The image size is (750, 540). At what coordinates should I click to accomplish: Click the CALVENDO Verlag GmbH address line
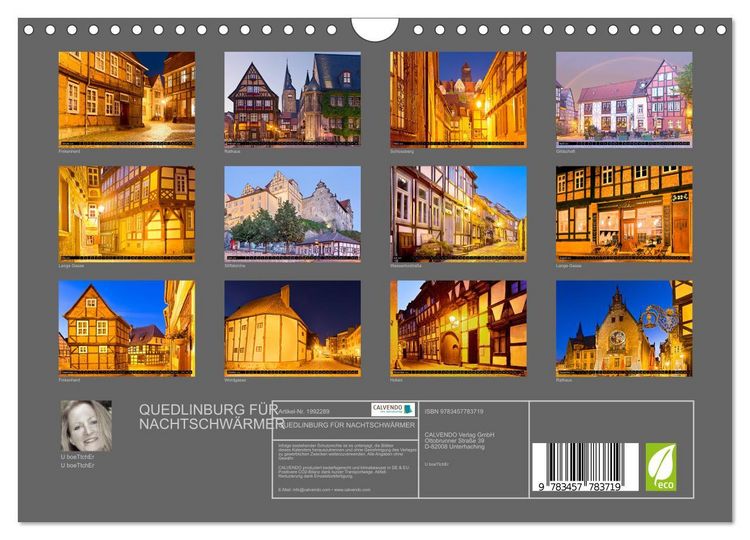460,435
